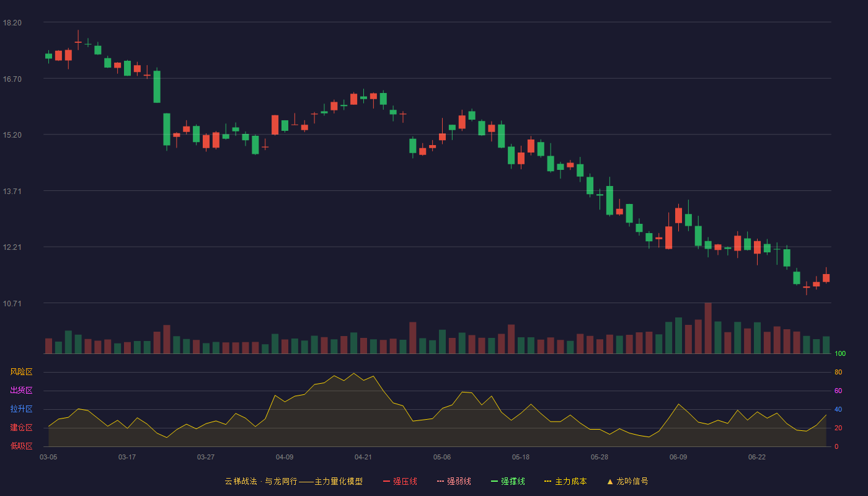Toggle the 龙吟信号 legend entry
868x496 pixels.
(627, 481)
